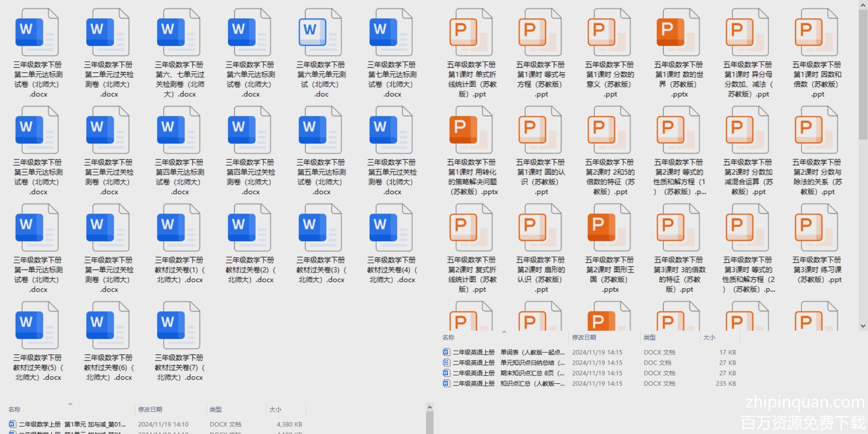
Task: Sort 二年级数学 file list by 大小
Action: click(275, 409)
